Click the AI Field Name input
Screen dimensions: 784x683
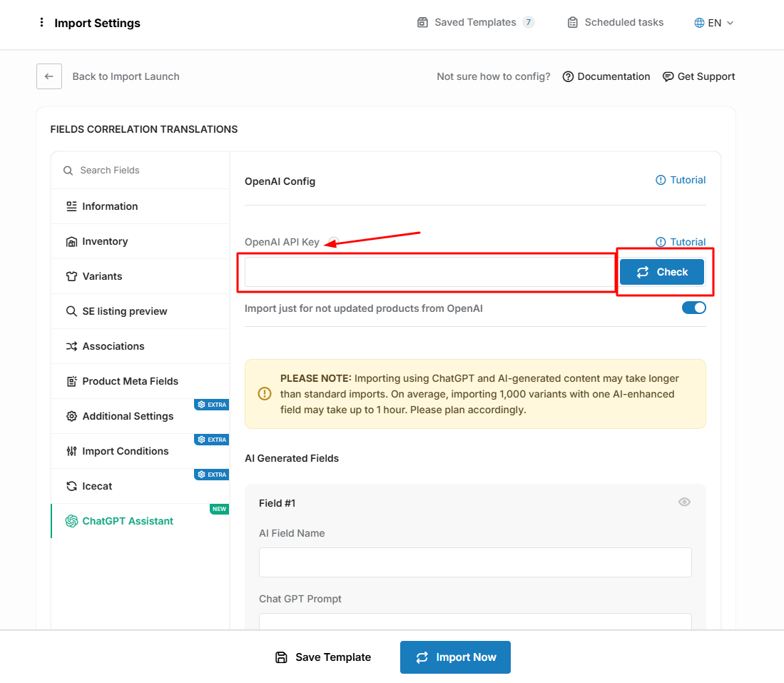point(476,563)
